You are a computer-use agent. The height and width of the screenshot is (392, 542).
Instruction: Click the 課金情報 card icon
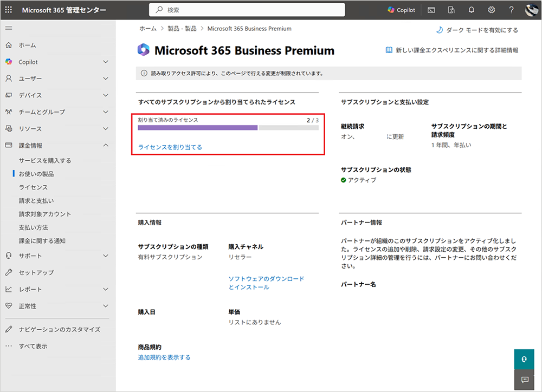coord(9,146)
